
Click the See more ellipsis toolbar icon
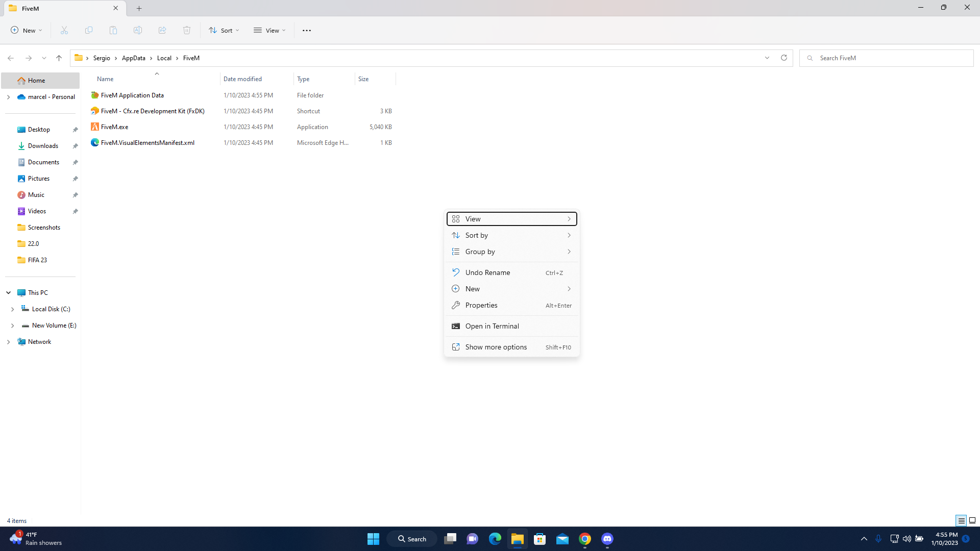click(306, 30)
